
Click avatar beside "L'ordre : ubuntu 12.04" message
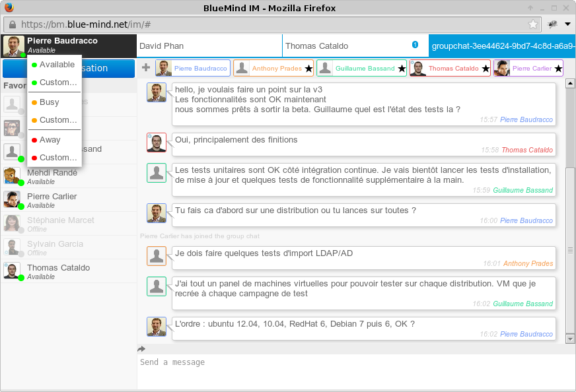(157, 327)
